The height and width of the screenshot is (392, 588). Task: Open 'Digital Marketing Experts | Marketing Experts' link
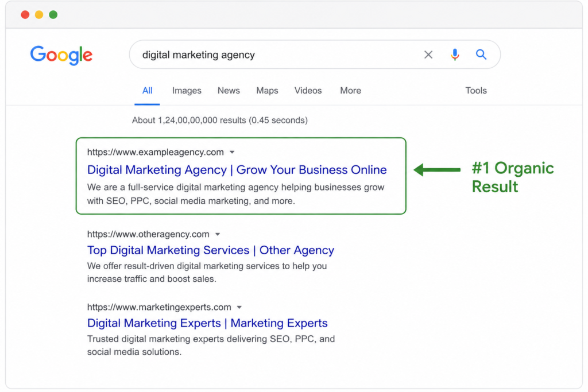point(207,323)
